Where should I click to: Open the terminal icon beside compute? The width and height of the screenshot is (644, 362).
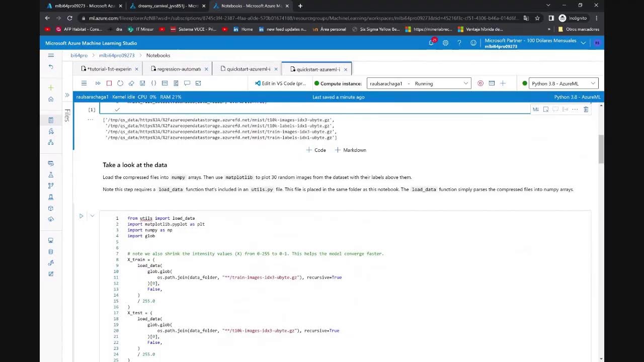pyautogui.click(x=492, y=83)
